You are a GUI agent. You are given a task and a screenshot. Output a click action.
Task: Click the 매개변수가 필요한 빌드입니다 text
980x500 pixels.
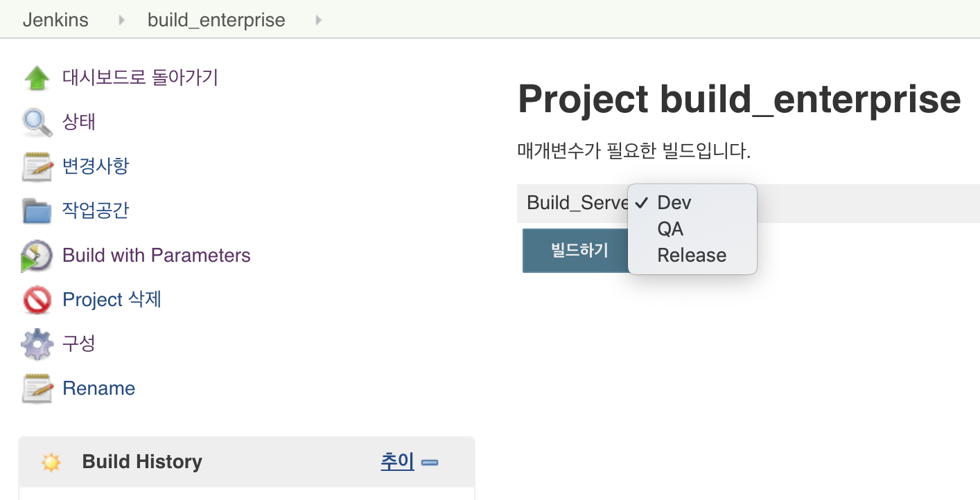(634, 150)
